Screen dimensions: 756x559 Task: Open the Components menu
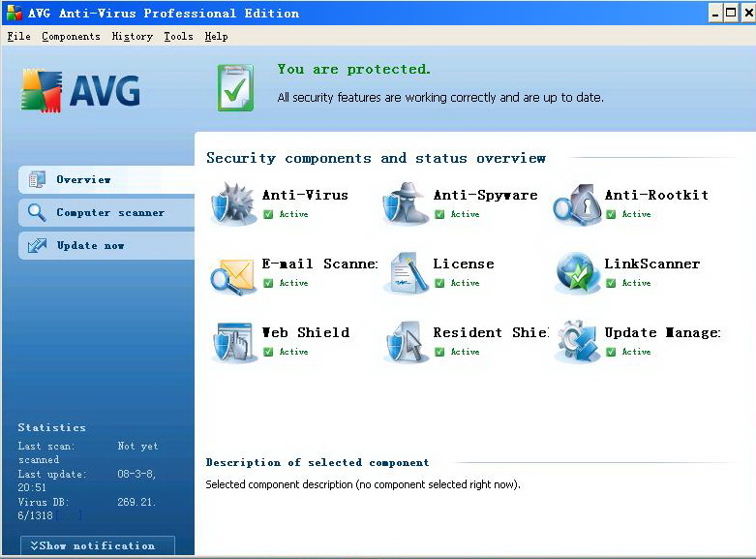[x=71, y=37]
